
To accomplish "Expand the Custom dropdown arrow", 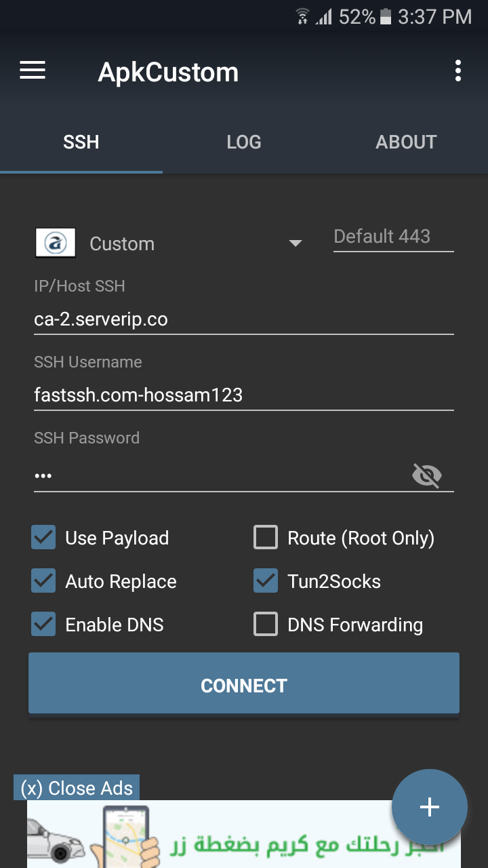I will point(296,243).
